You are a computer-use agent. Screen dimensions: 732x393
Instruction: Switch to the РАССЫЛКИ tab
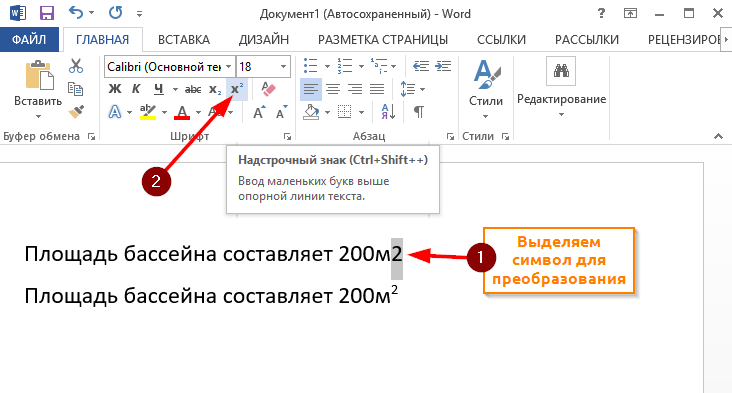click(x=587, y=40)
